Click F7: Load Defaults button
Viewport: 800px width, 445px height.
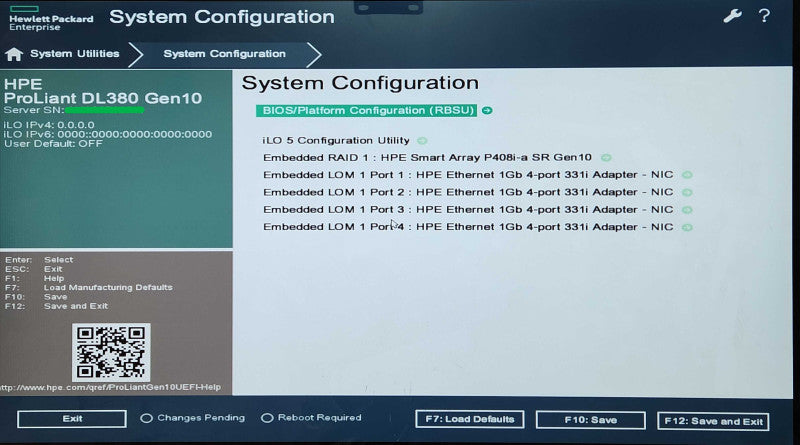pyautogui.click(x=469, y=419)
